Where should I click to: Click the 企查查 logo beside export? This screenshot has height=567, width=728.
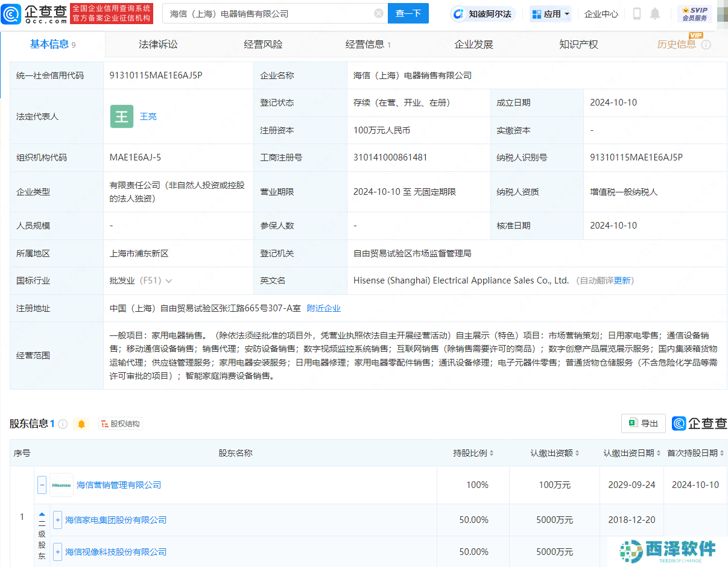click(700, 423)
